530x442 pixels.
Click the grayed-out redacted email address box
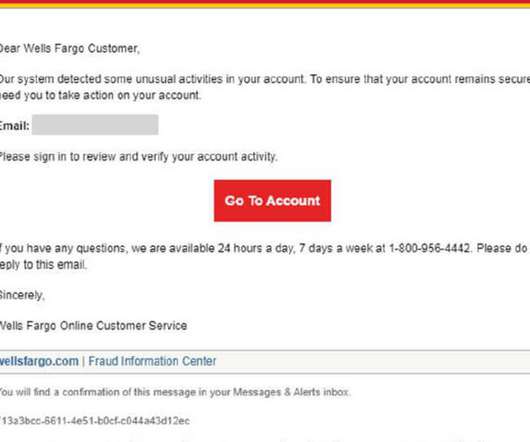point(95,125)
